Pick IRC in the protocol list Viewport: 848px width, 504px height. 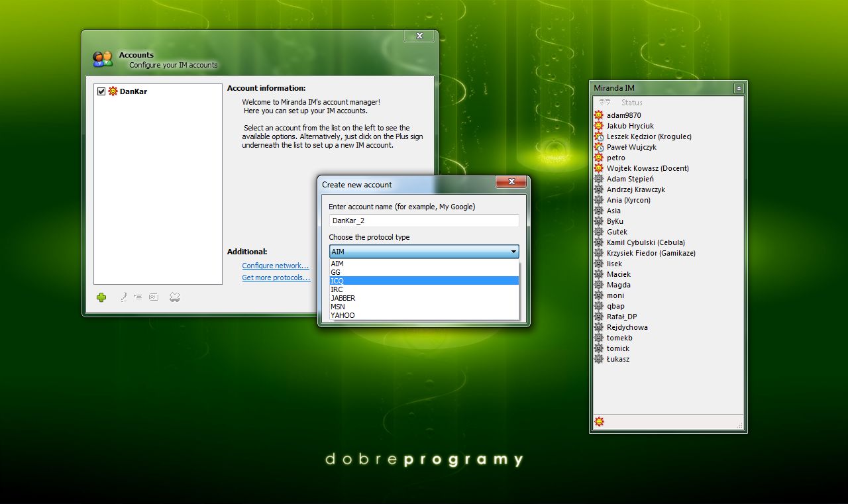[424, 289]
